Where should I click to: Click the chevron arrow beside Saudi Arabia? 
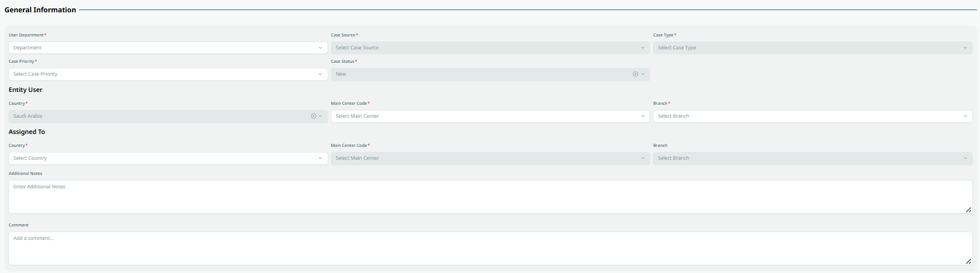320,116
